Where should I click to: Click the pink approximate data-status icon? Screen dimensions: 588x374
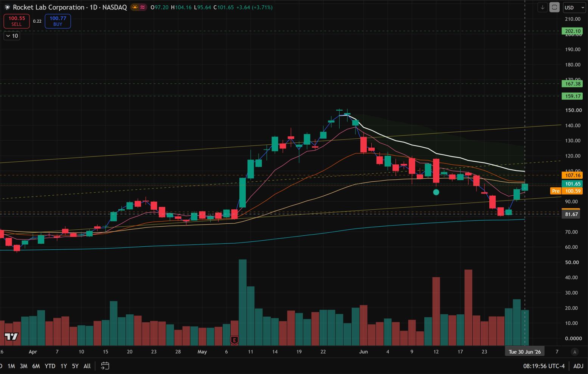143,7
